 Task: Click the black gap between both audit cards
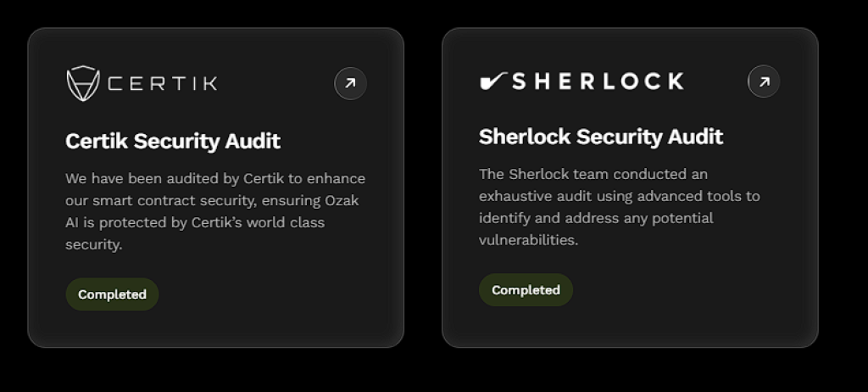click(423, 187)
